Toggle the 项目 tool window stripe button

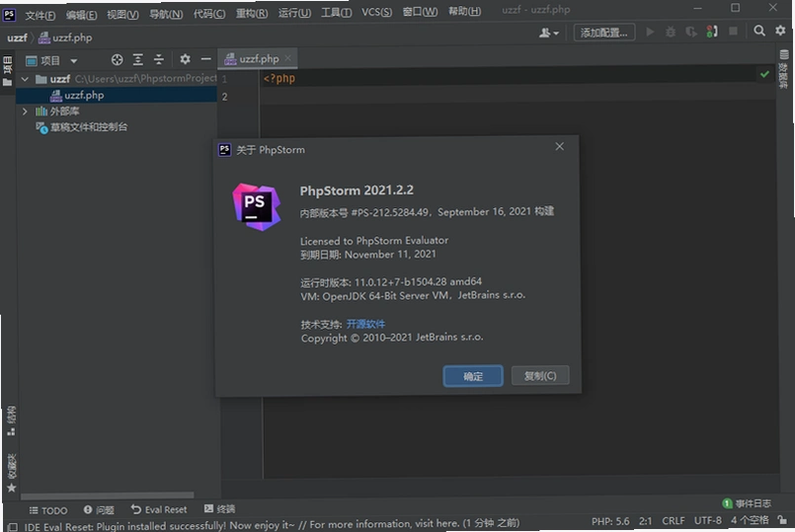pos(8,71)
